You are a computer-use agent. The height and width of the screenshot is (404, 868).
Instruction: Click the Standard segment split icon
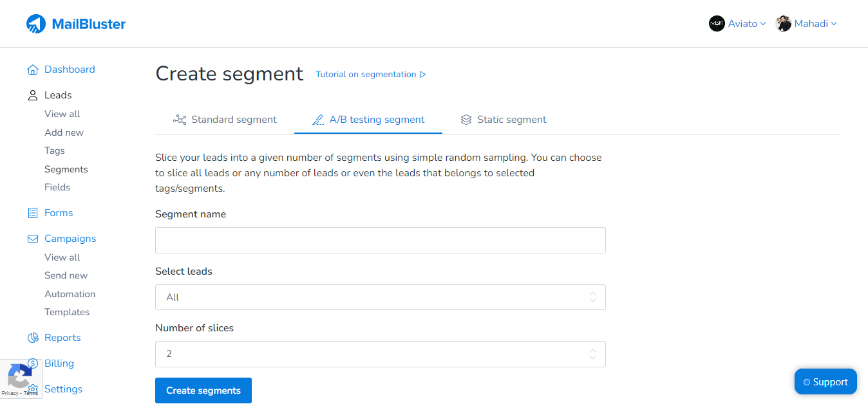(178, 119)
